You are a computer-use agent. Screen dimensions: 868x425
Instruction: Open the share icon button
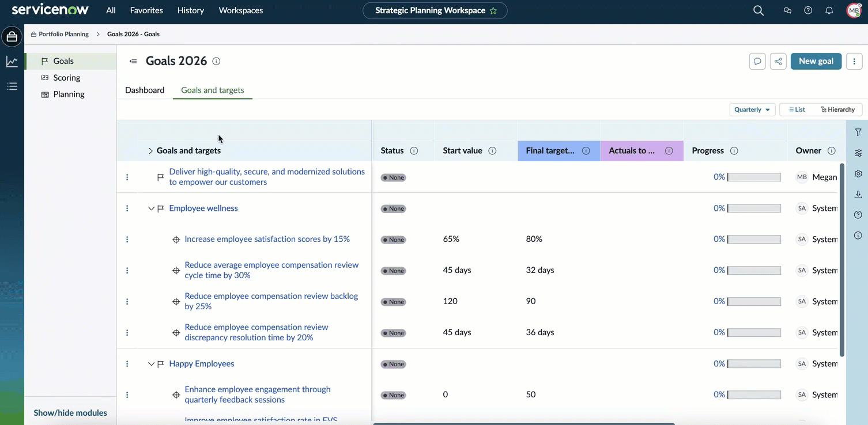click(778, 61)
